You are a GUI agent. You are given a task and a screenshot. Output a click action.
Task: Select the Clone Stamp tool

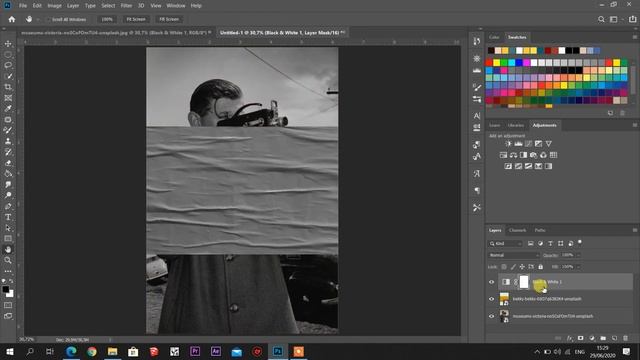(x=8, y=141)
